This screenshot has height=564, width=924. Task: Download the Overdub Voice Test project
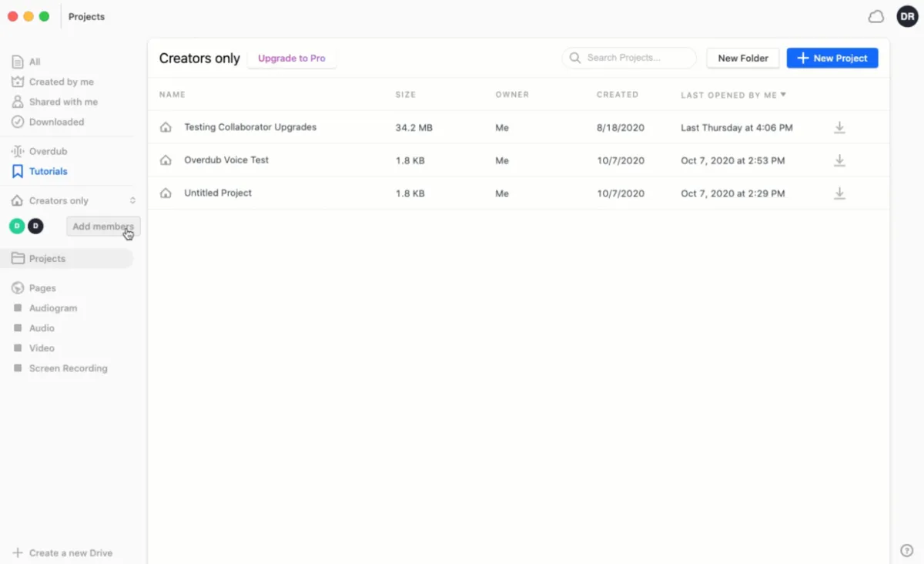click(839, 161)
